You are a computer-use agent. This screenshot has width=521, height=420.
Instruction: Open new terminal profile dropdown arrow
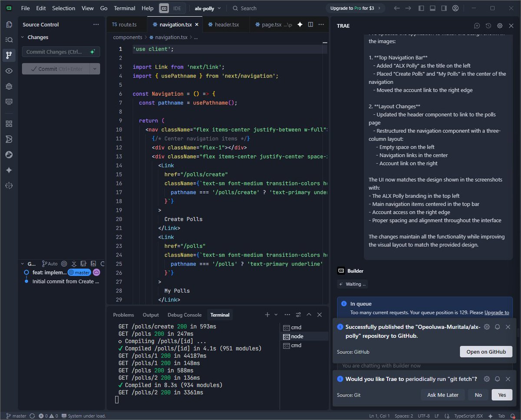276,315
